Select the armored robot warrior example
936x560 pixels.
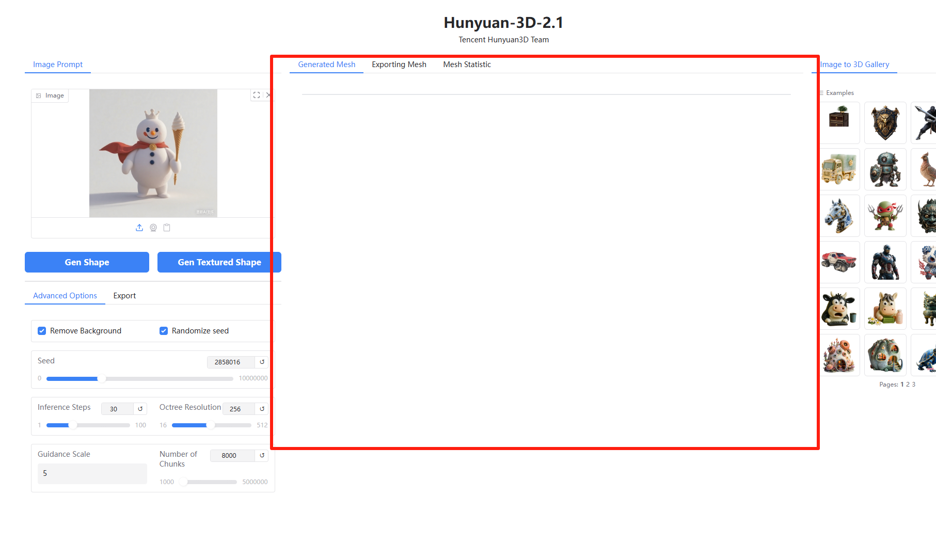point(885,169)
